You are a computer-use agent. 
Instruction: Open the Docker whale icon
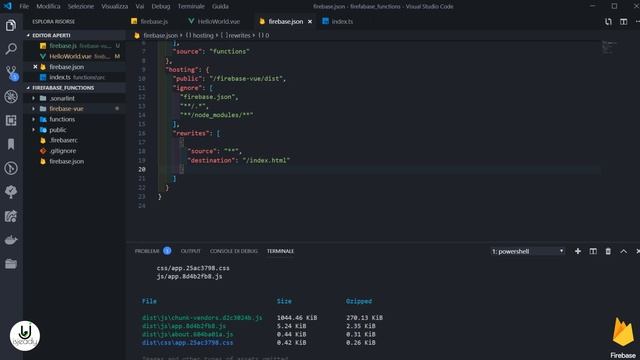coord(11,240)
